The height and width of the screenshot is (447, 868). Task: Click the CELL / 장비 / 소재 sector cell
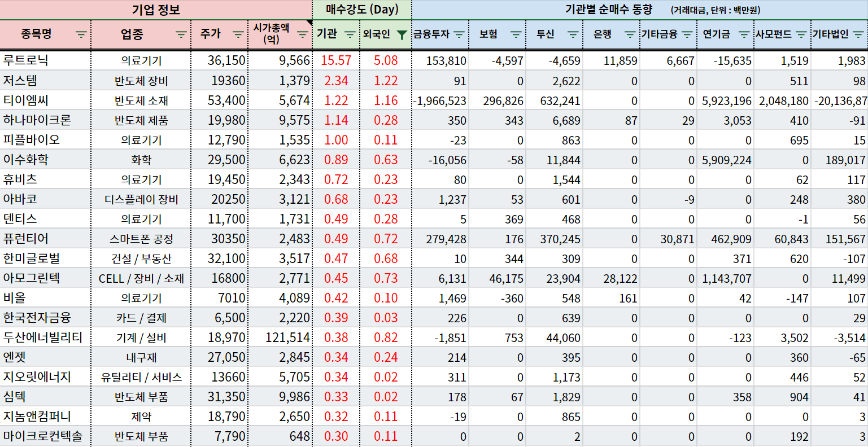(x=141, y=278)
